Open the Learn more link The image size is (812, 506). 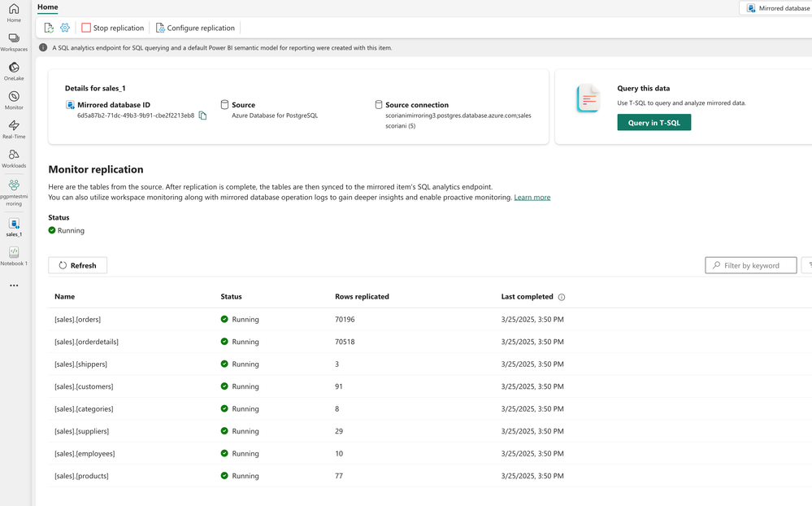(532, 198)
